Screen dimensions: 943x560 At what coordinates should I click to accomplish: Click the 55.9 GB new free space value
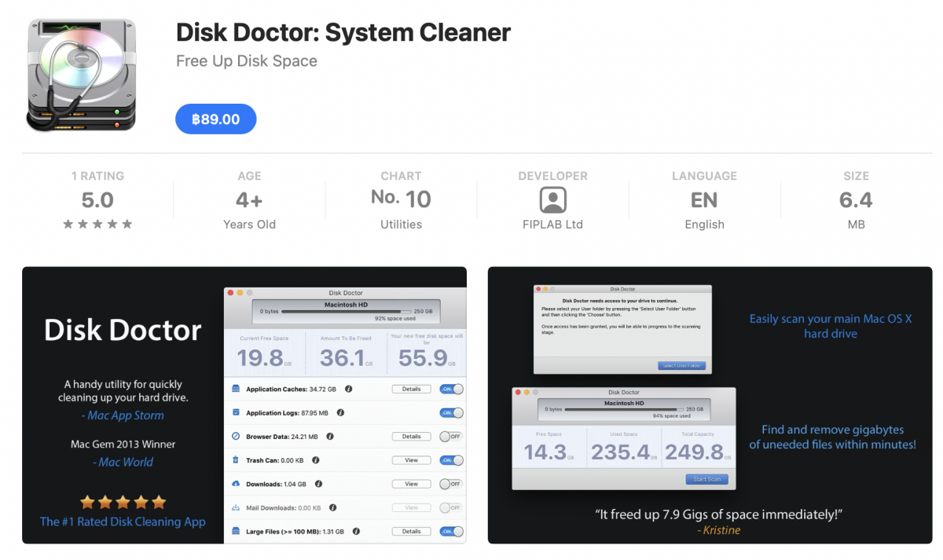tap(427, 358)
